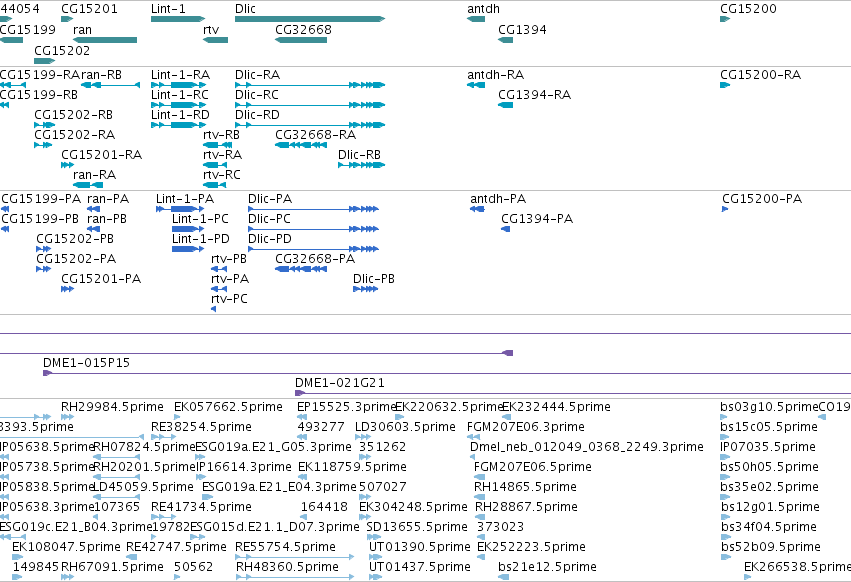The height and width of the screenshot is (582, 851).
Task: Select the ran gene bar
Action: (x=105, y=40)
